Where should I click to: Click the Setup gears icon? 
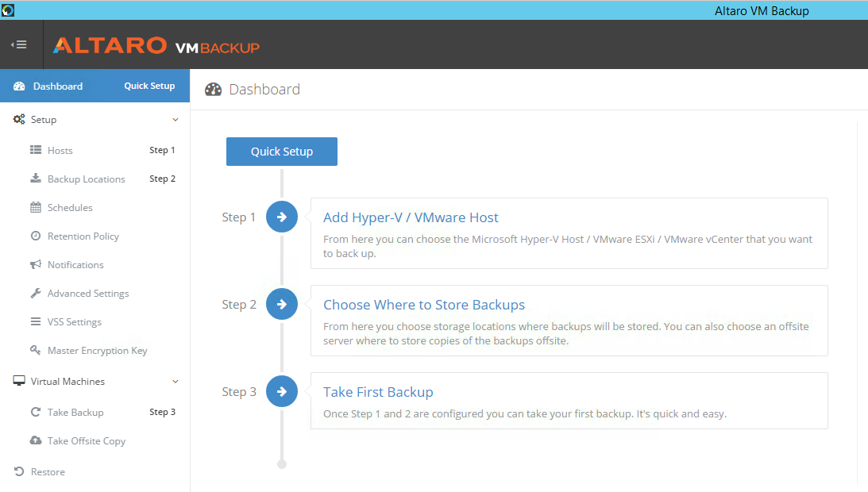[19, 120]
